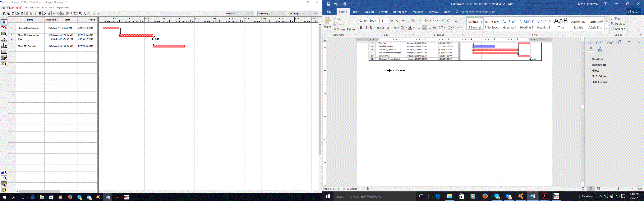This screenshot has height=201, width=644.
Task: Open the Project menu in OpenProj
Action: click(x=59, y=8)
